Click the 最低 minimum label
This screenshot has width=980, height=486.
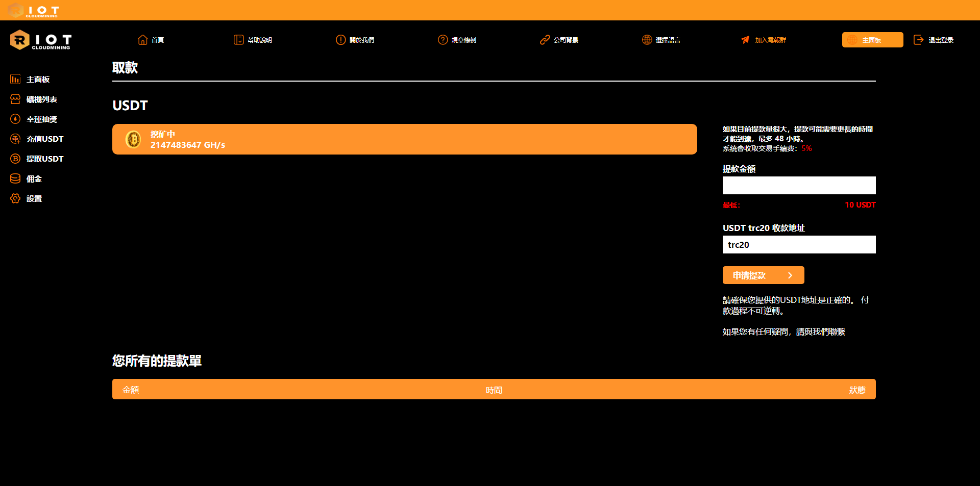click(731, 205)
